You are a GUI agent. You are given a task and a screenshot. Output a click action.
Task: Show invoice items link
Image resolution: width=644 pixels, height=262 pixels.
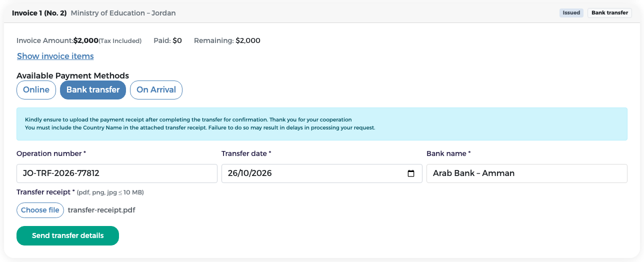[55, 56]
